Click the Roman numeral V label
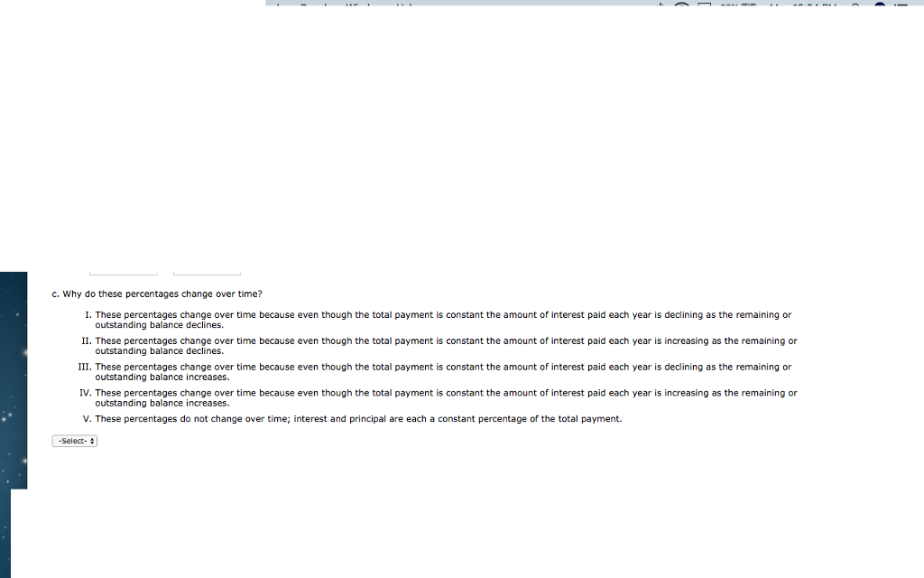This screenshot has height=578, width=924. click(88, 419)
